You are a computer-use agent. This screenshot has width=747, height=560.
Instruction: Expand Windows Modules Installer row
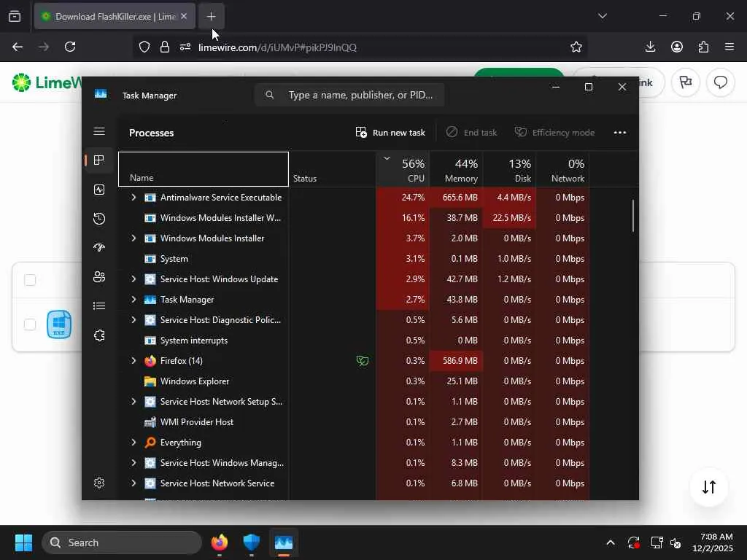[133, 238]
